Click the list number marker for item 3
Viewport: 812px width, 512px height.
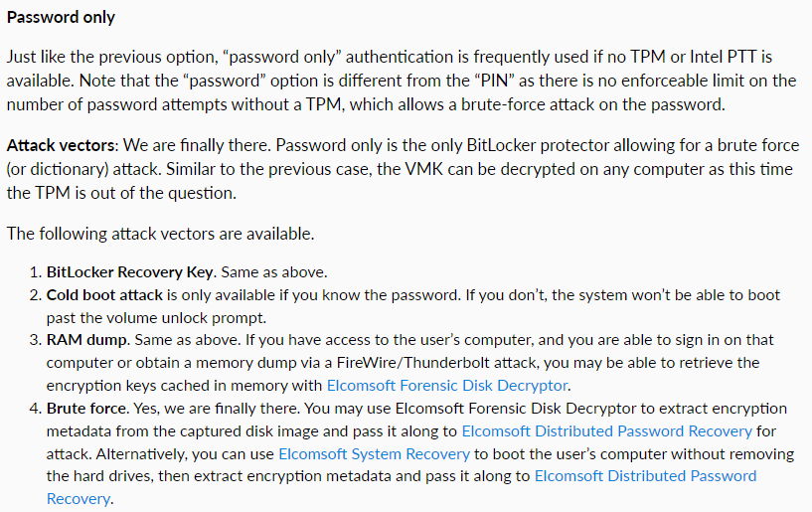coord(35,340)
